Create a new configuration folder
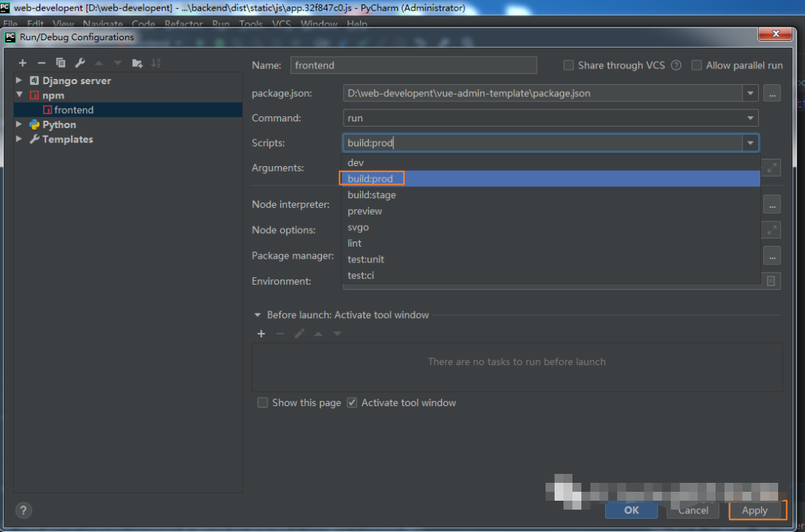Screen dimensions: 805x532 [x=137, y=63]
